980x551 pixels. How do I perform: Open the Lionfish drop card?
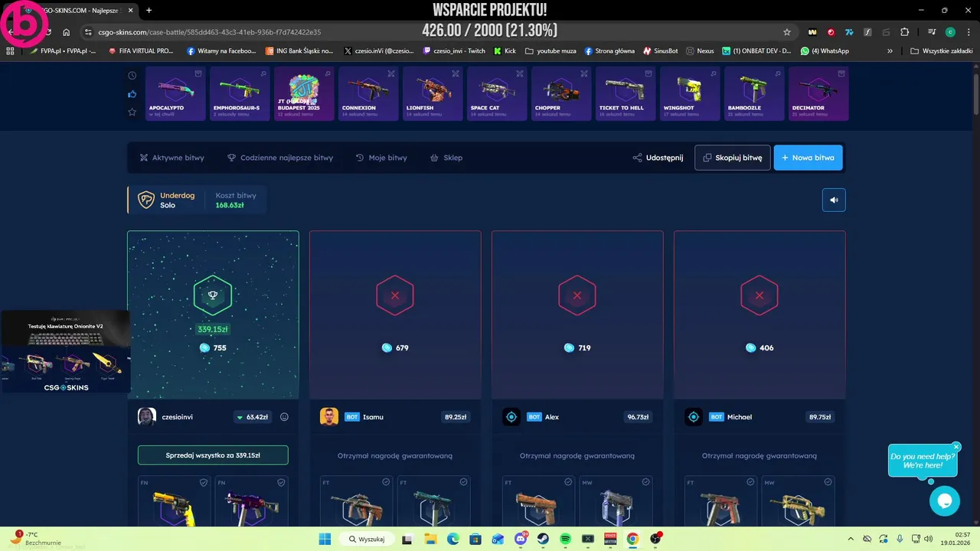click(x=433, y=93)
